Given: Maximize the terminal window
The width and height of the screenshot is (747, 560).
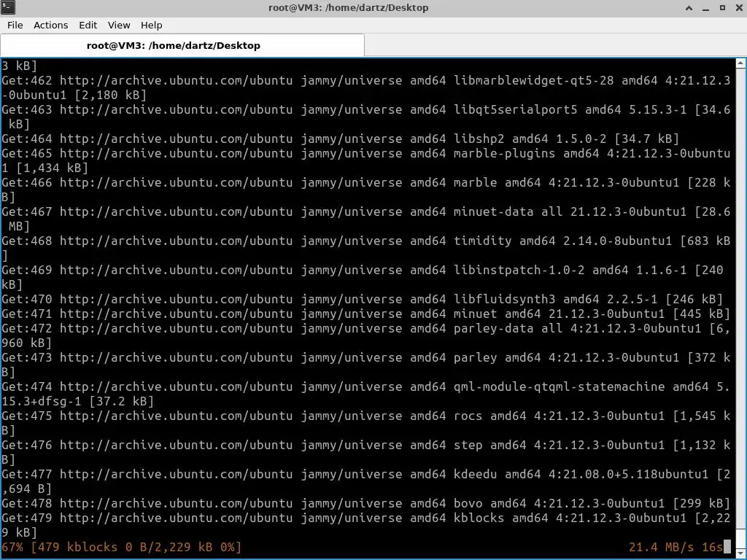Looking at the screenshot, I should pyautogui.click(x=722, y=7).
